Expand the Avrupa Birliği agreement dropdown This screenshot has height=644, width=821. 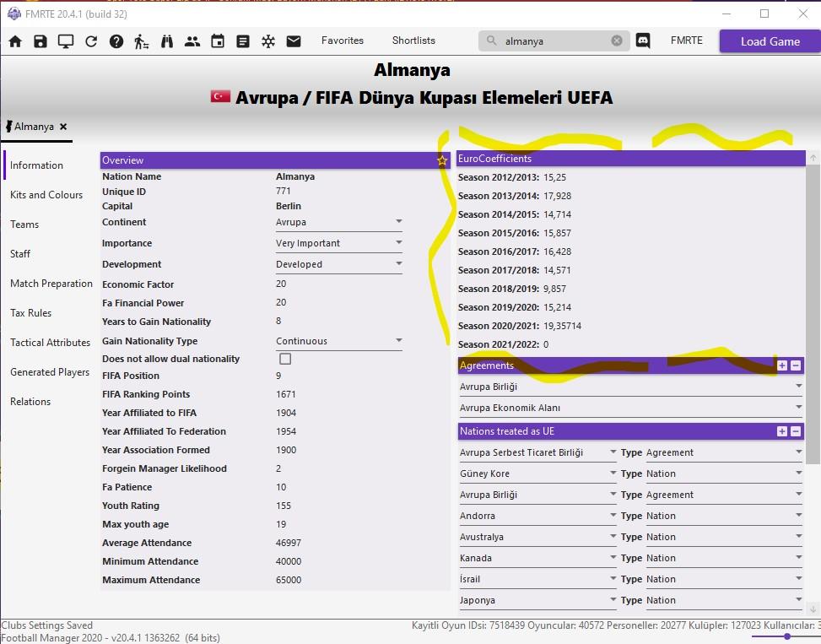630,387
